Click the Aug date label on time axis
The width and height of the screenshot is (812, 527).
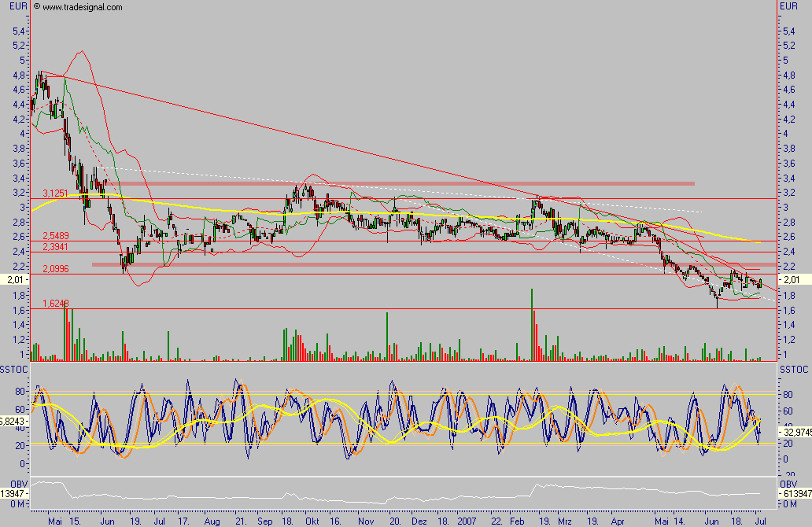(212, 521)
